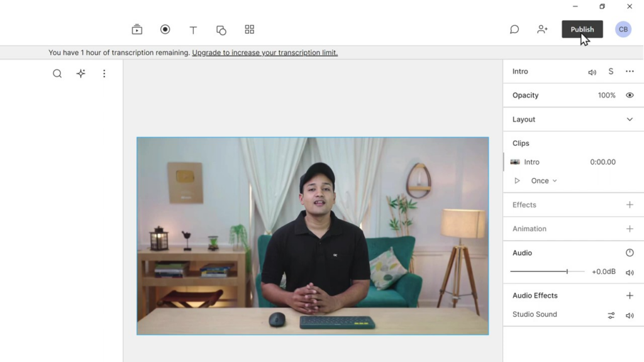Follow the Upgrade transcription limit link

tap(265, 53)
